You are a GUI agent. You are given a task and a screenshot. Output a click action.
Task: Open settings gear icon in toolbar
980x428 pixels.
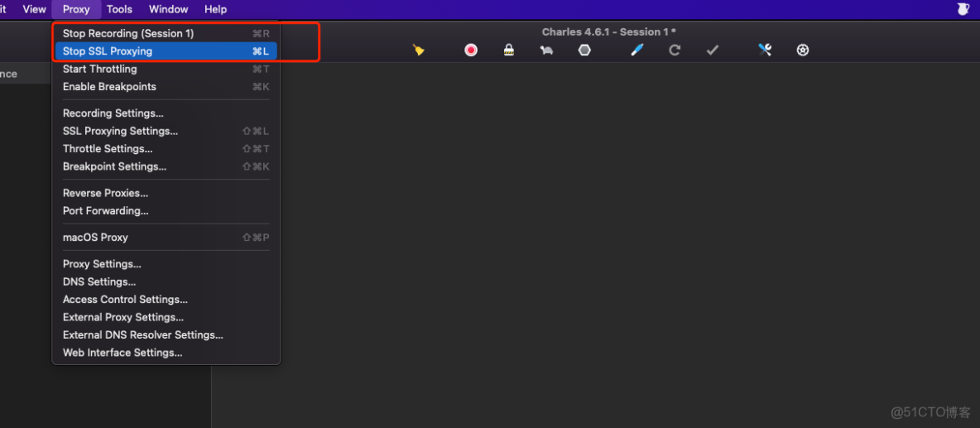pos(803,50)
